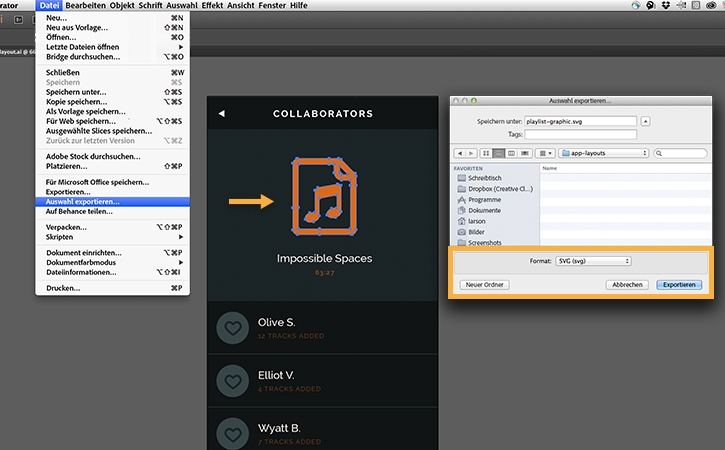Expand the Skripten submenu

point(112,237)
